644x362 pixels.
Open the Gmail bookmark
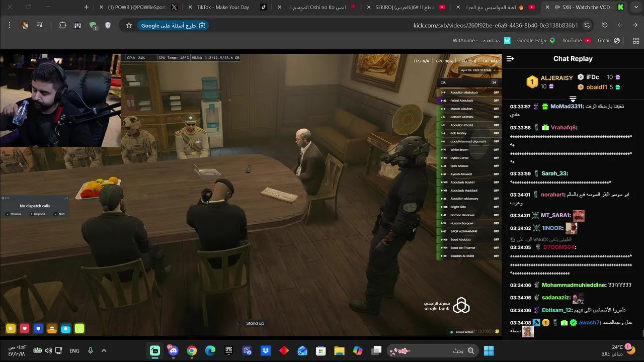pyautogui.click(x=608, y=41)
